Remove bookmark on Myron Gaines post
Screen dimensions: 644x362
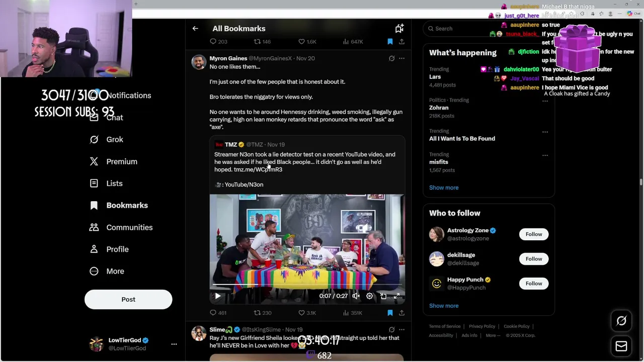point(390,313)
